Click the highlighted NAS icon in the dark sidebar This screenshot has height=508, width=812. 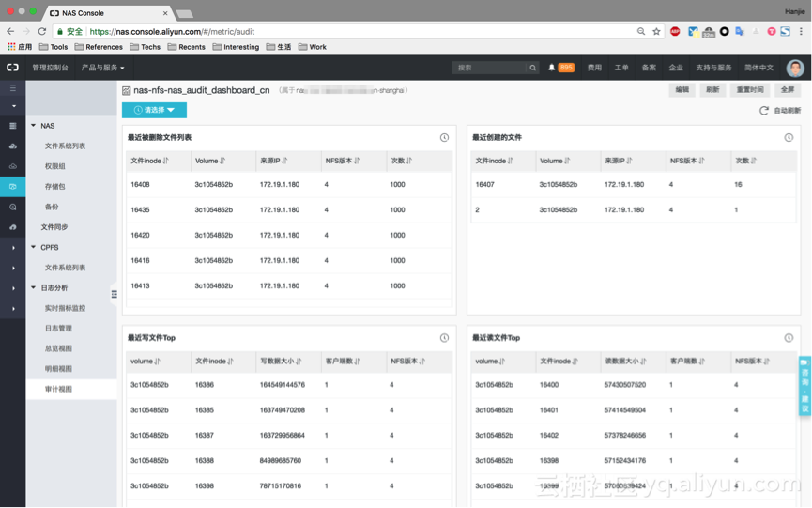[x=13, y=187]
